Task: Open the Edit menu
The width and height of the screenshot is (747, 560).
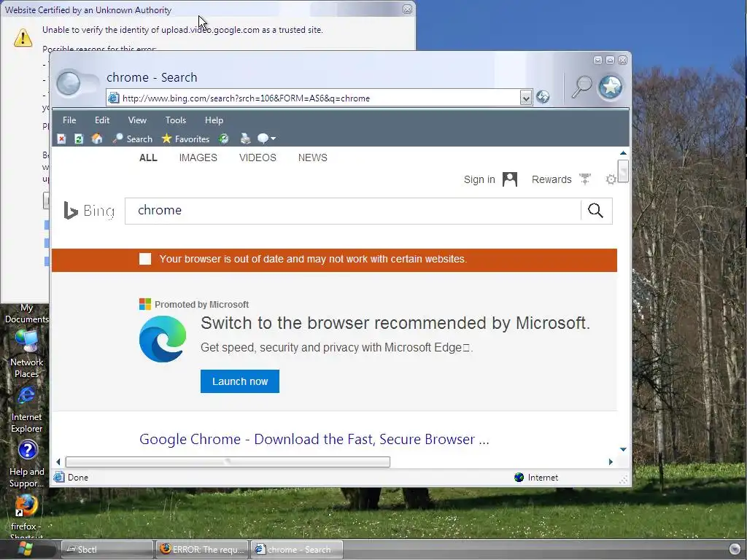Action: click(x=102, y=120)
